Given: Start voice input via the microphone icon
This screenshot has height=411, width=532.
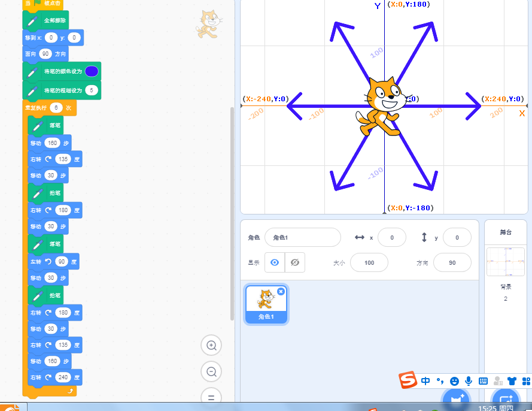Looking at the screenshot, I should (x=469, y=381).
